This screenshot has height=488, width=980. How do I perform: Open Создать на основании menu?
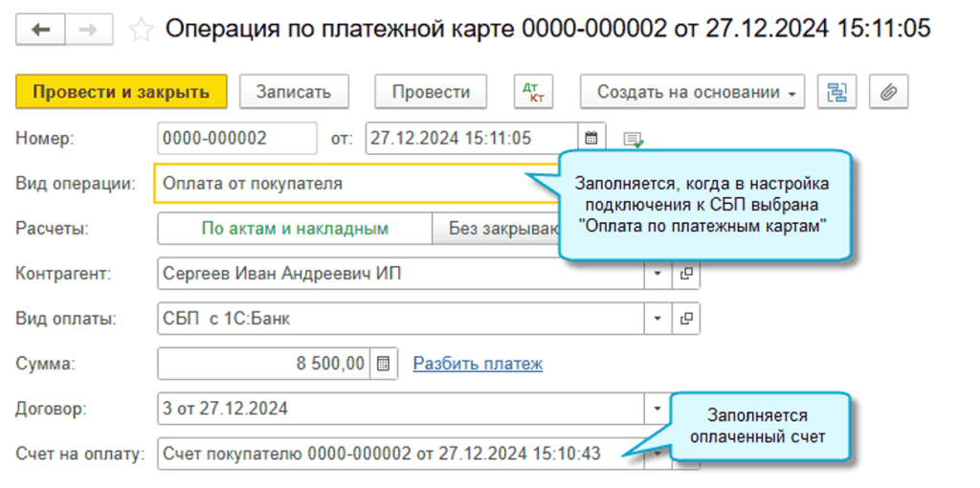pyautogui.click(x=691, y=92)
